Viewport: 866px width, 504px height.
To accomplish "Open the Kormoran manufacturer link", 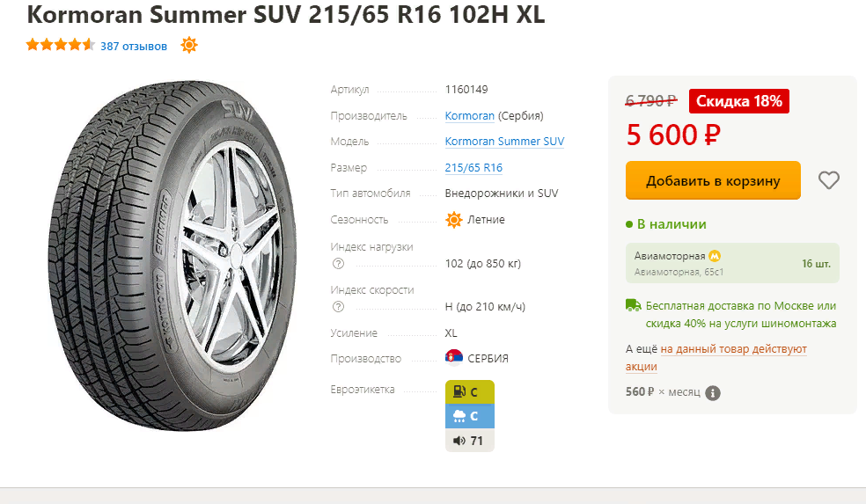I will coord(470,116).
